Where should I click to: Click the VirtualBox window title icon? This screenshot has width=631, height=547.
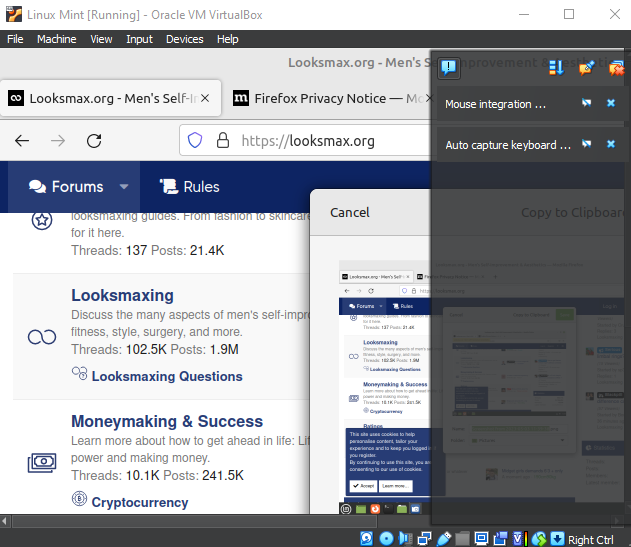point(14,14)
